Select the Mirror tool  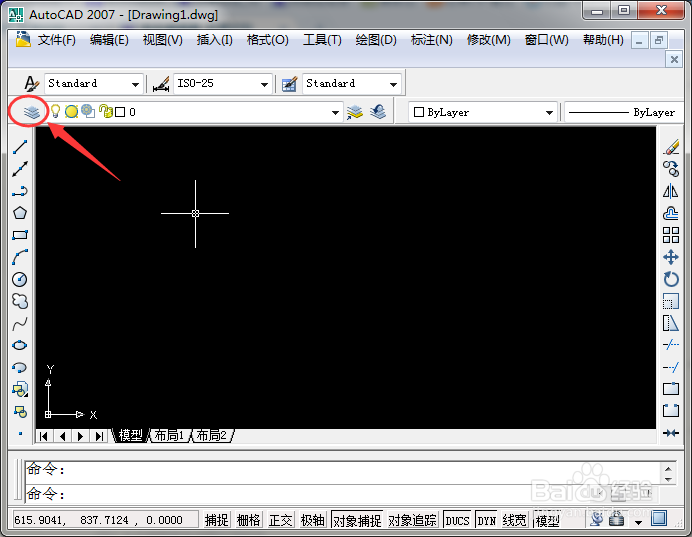point(671,191)
